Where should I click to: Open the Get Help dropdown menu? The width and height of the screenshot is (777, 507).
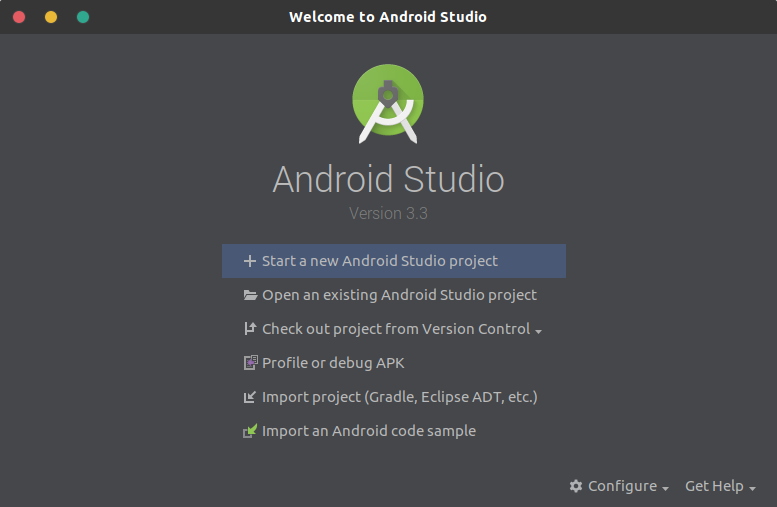(721, 486)
